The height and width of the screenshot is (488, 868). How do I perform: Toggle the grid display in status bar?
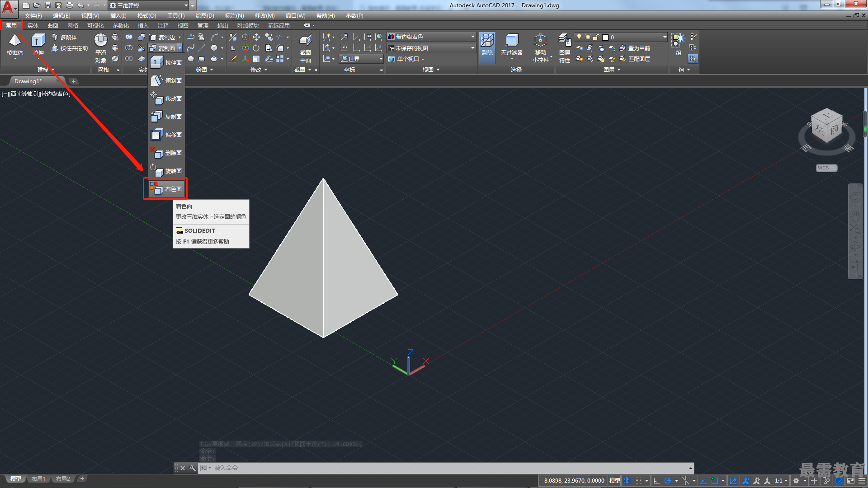point(627,481)
